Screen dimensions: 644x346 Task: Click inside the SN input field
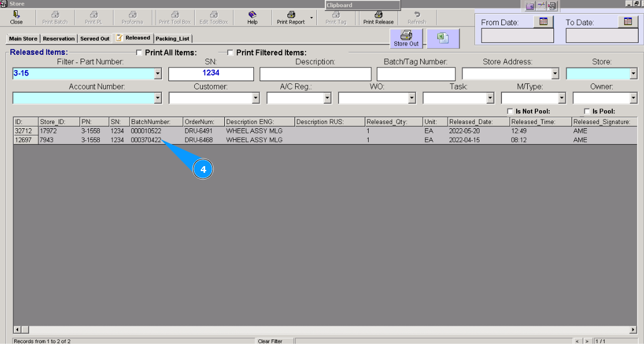211,73
